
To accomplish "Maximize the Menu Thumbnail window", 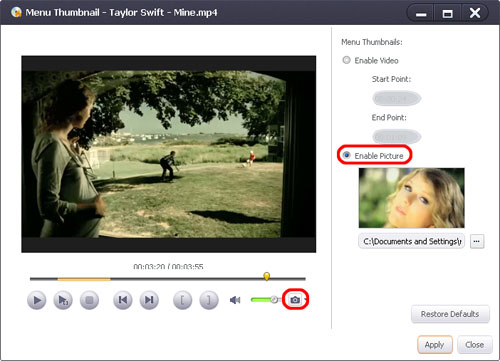I will (x=447, y=13).
